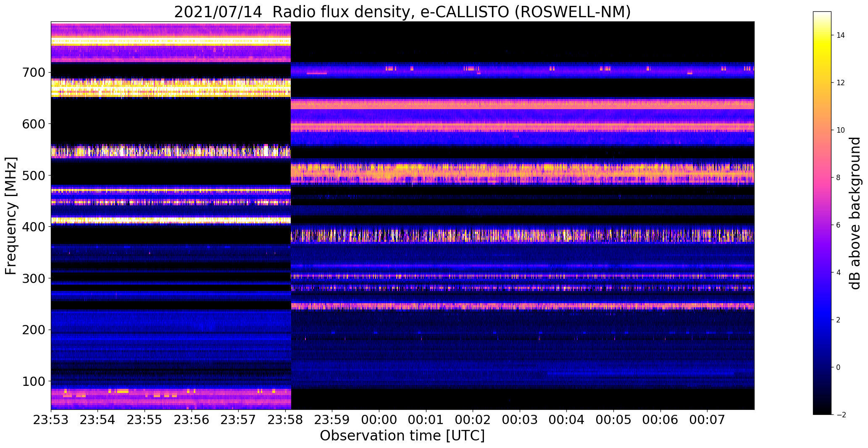This screenshot has height=448, width=868.
Task: Click the 'Frequency [MHz]' y-axis label
Action: point(11,216)
